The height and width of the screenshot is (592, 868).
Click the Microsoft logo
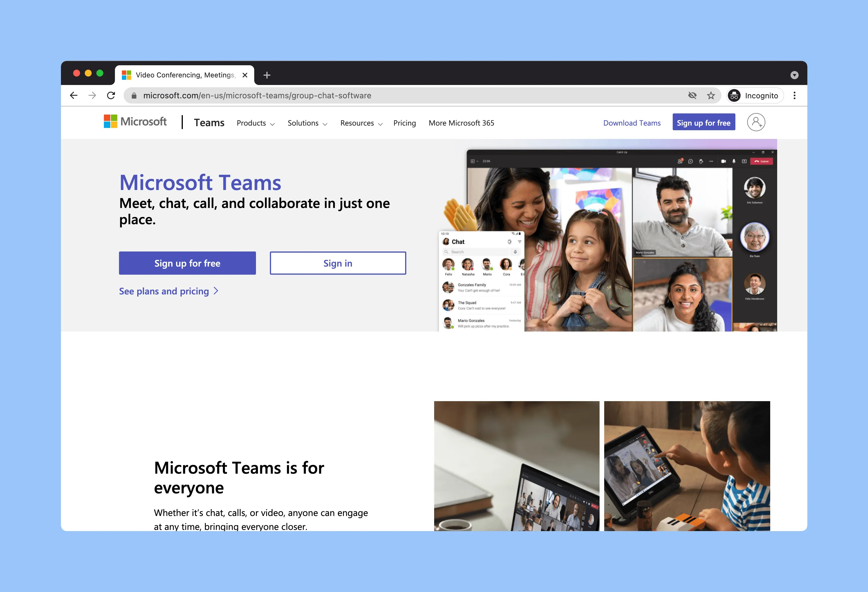pos(135,122)
